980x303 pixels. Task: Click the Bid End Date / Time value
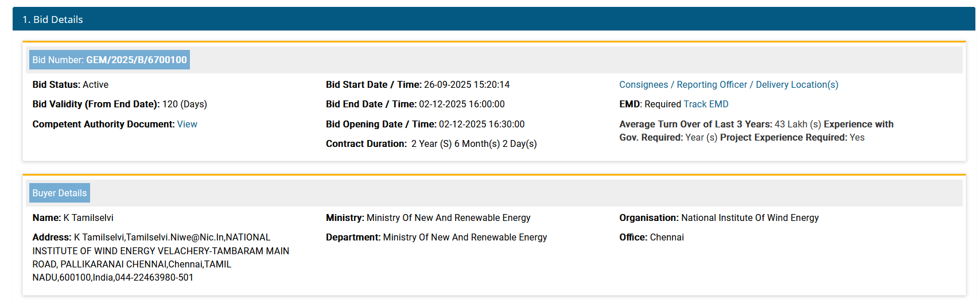(461, 104)
